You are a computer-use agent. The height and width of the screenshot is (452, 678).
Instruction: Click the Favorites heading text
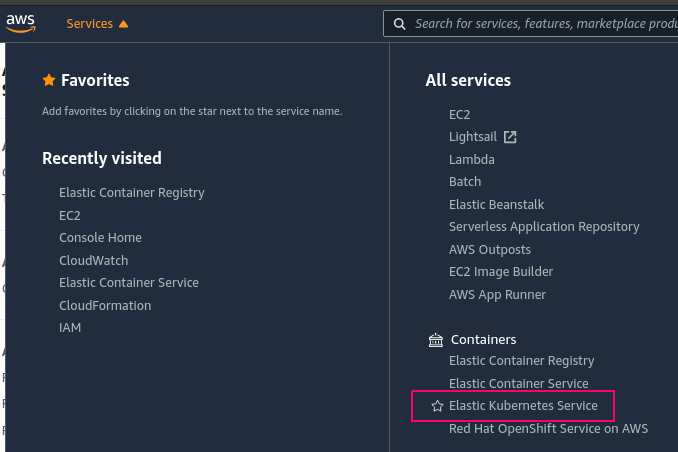coord(95,80)
